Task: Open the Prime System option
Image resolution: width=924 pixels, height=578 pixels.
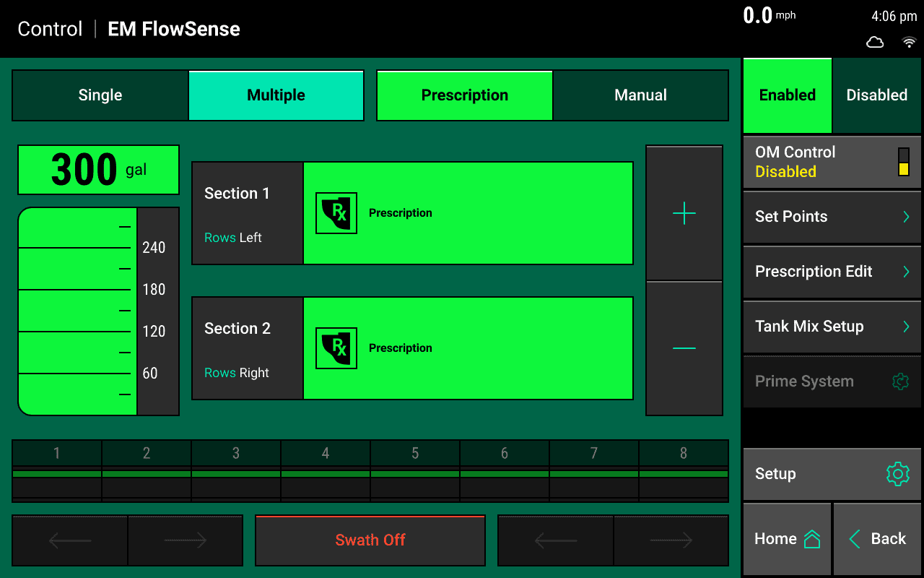Action: click(x=832, y=381)
